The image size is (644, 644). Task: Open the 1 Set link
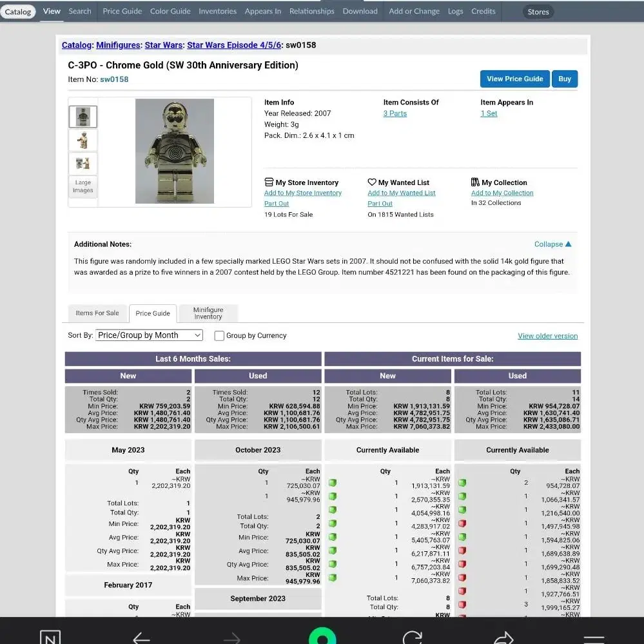[x=489, y=113]
